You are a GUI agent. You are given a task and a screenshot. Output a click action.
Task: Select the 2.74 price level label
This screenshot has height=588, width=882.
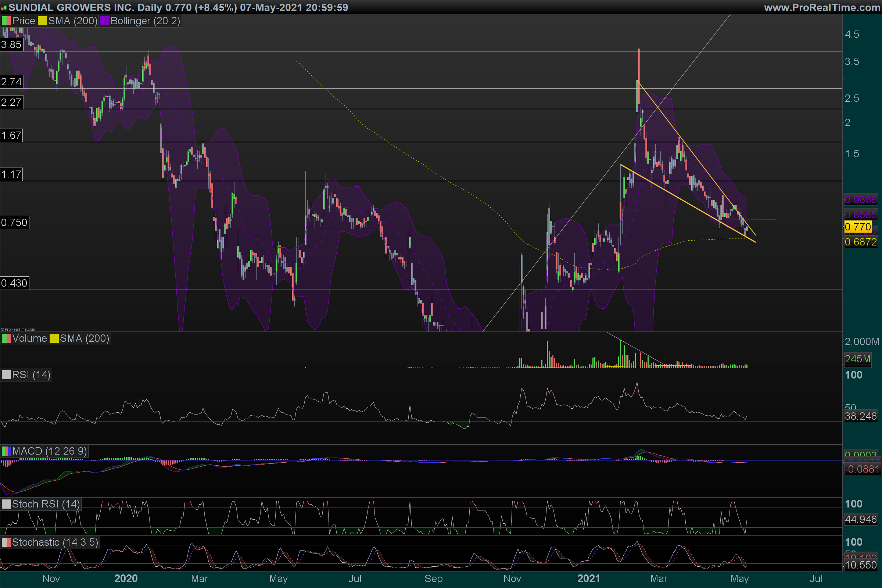tap(11, 82)
